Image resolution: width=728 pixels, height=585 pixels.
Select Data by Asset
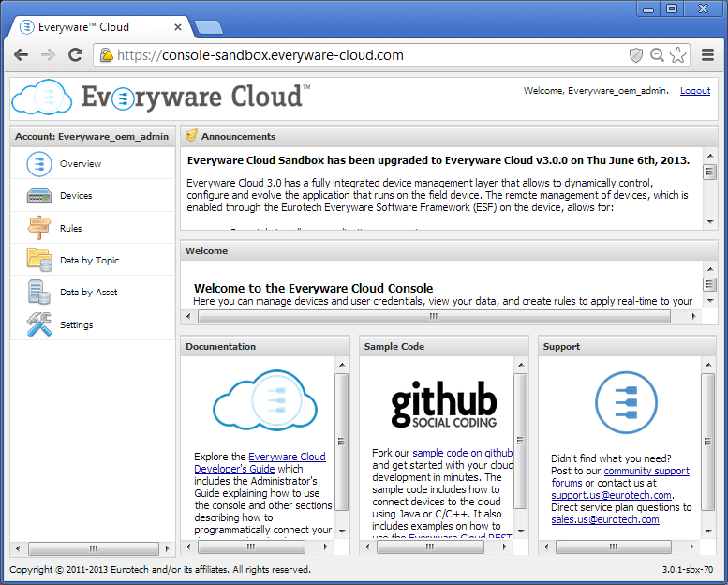coord(93,292)
